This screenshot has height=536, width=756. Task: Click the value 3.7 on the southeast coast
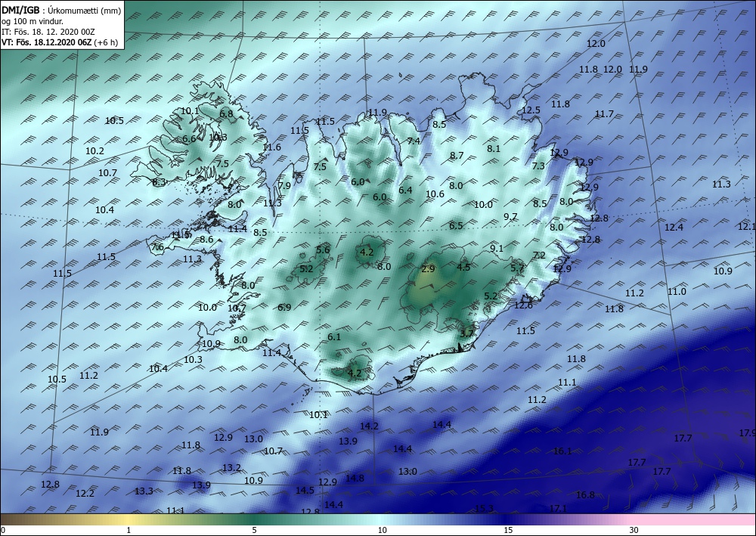click(x=466, y=333)
